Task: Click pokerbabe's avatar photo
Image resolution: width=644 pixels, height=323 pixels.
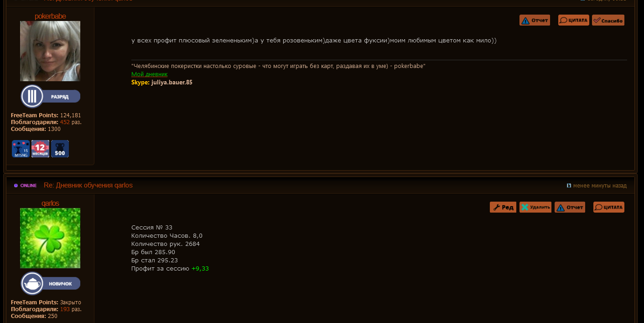Action: (50, 51)
